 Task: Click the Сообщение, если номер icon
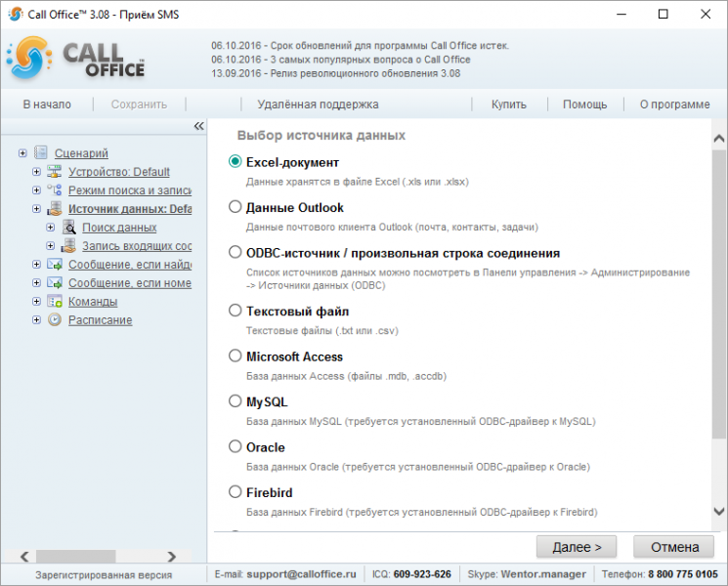point(55,282)
